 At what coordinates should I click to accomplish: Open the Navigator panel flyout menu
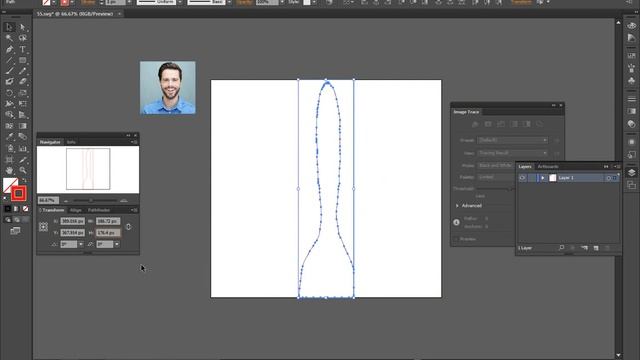(134, 142)
